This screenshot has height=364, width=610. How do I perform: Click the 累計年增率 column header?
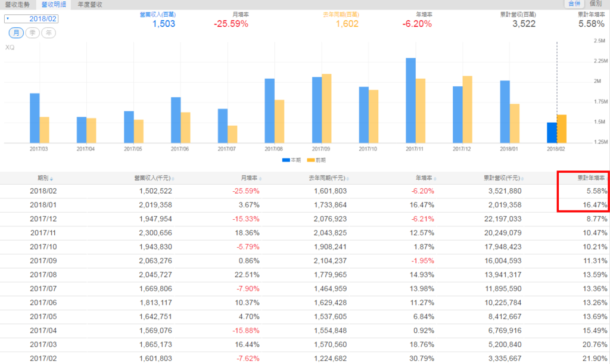(591, 178)
